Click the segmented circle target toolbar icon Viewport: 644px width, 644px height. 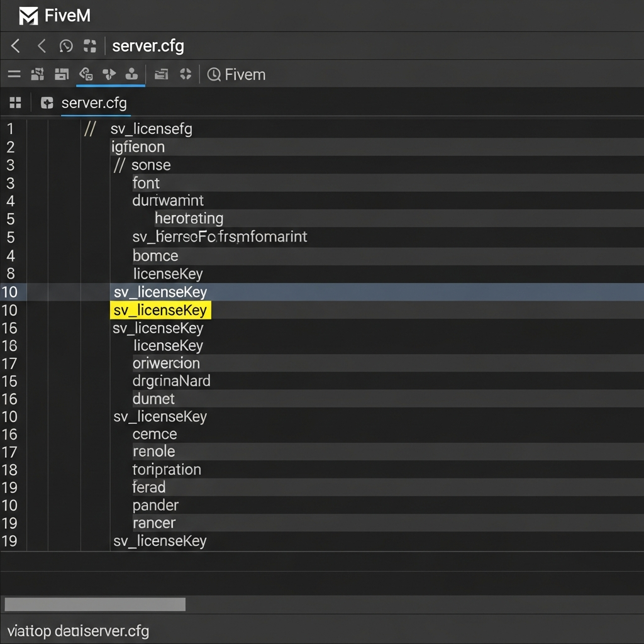pyautogui.click(x=186, y=74)
